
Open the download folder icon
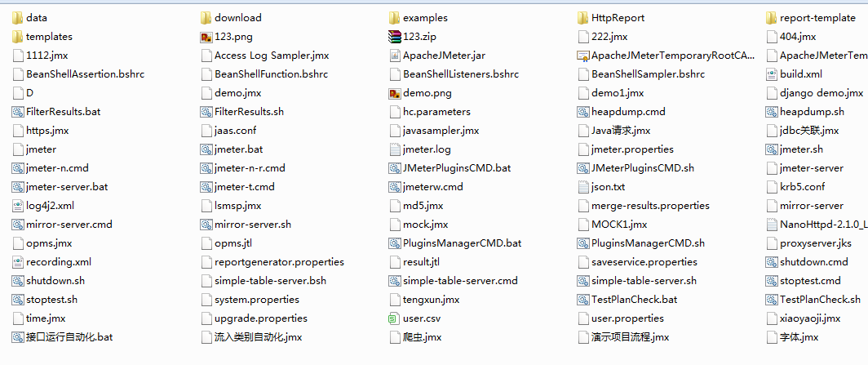click(206, 18)
